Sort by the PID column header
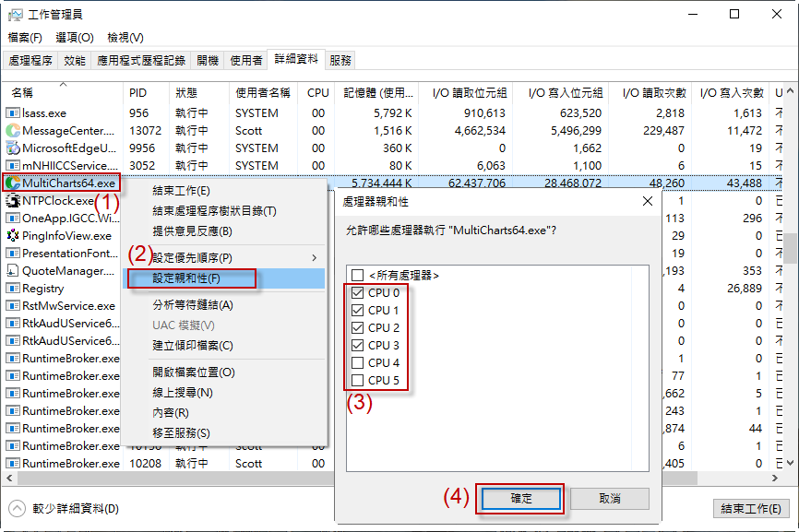The height and width of the screenshot is (532, 799). point(147,92)
